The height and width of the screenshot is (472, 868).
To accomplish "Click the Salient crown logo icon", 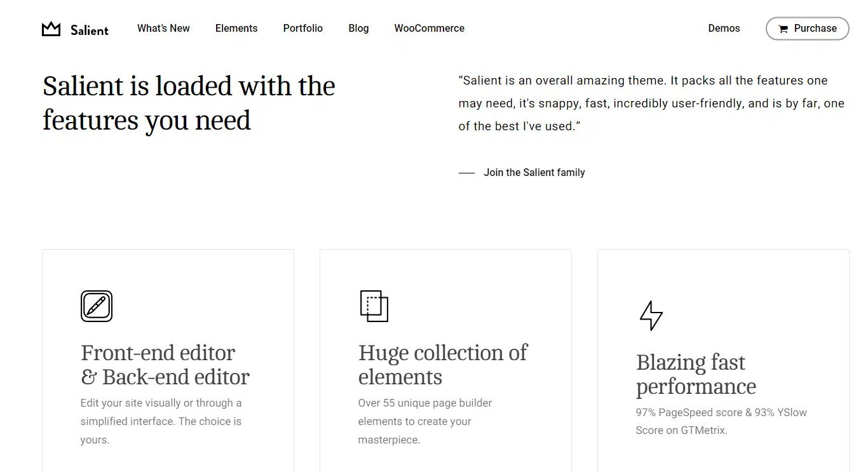I will (50, 28).
